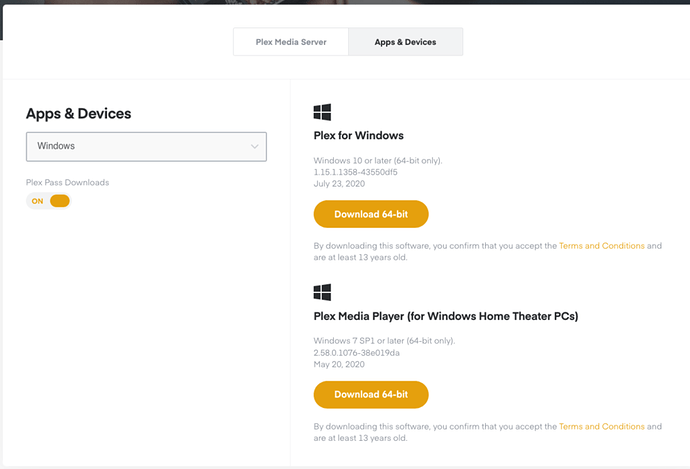Toggle the Plex Pass Downloads switch
690x469 pixels.
point(50,201)
